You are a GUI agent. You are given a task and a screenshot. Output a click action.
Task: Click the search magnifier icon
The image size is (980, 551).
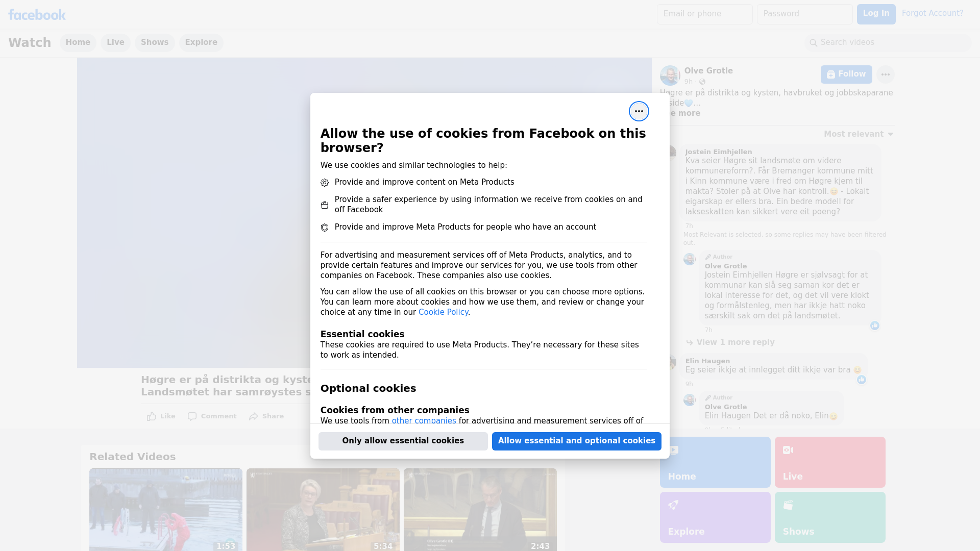coord(813,43)
